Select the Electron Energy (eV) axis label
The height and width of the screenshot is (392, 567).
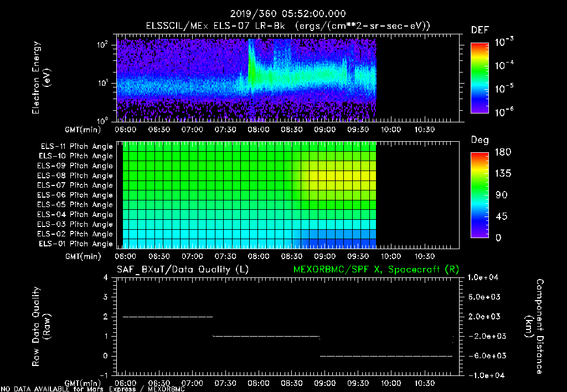pos(40,78)
